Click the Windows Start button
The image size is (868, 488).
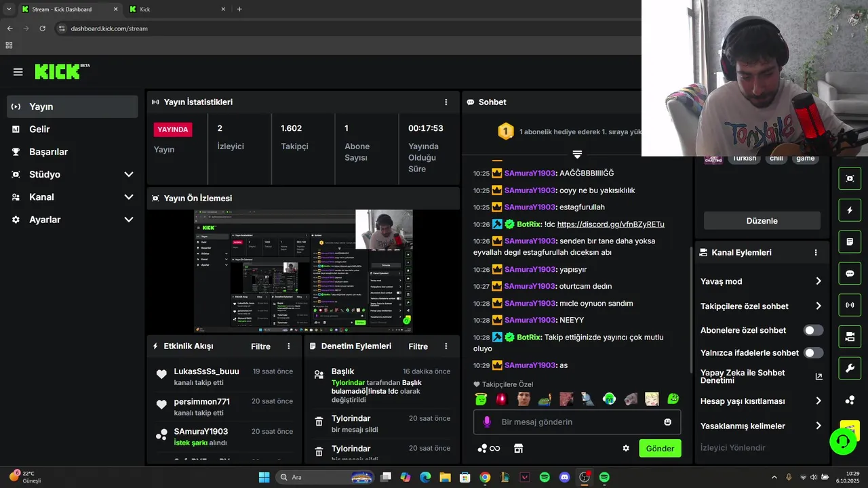pos(264,477)
